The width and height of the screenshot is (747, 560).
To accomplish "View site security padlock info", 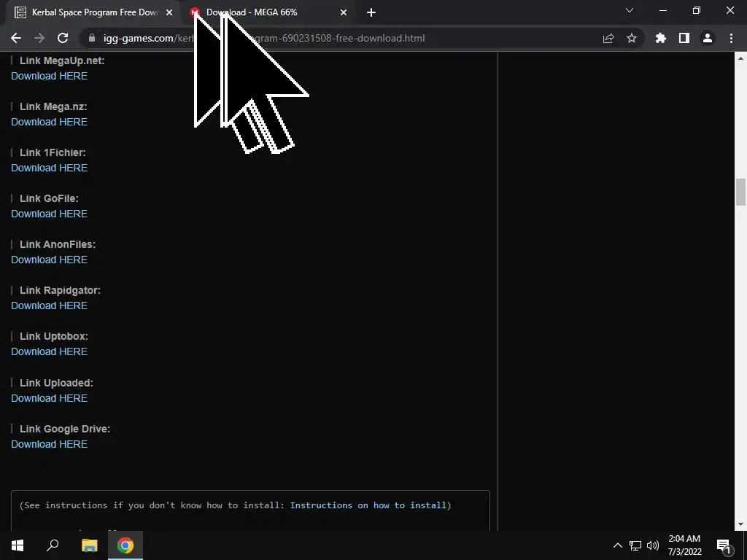I will [92, 38].
